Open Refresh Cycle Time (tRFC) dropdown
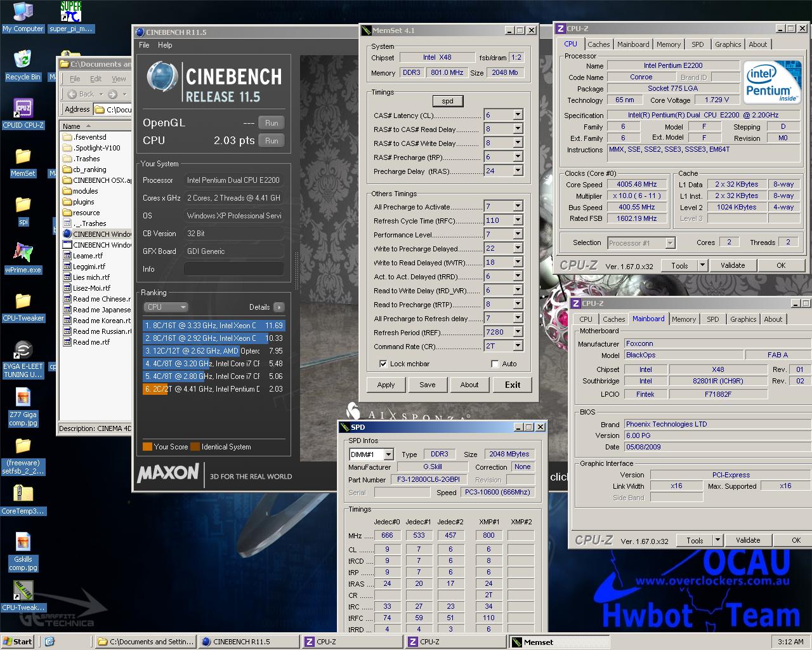This screenshot has width=812, height=650. point(518,220)
